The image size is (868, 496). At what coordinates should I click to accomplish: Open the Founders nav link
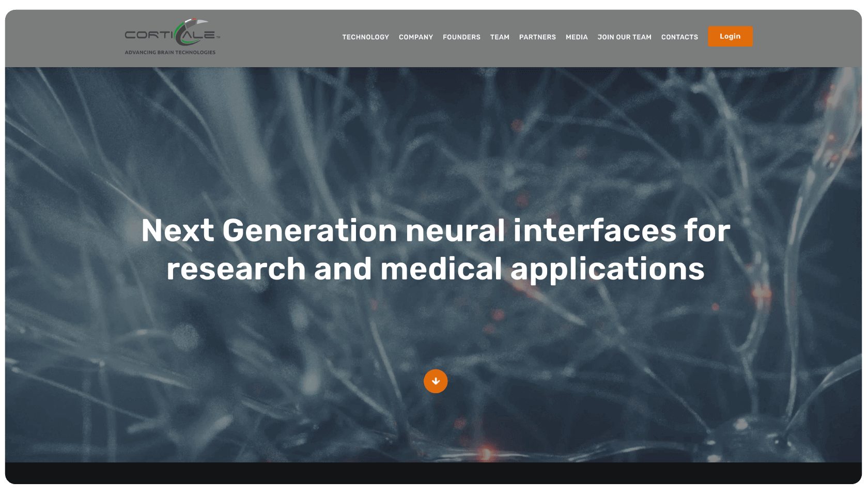[x=461, y=37]
